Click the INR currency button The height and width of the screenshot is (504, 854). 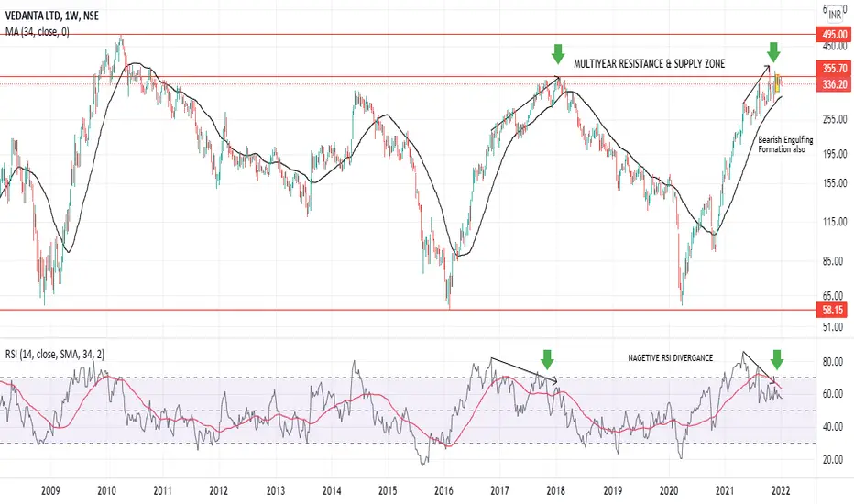coord(835,16)
